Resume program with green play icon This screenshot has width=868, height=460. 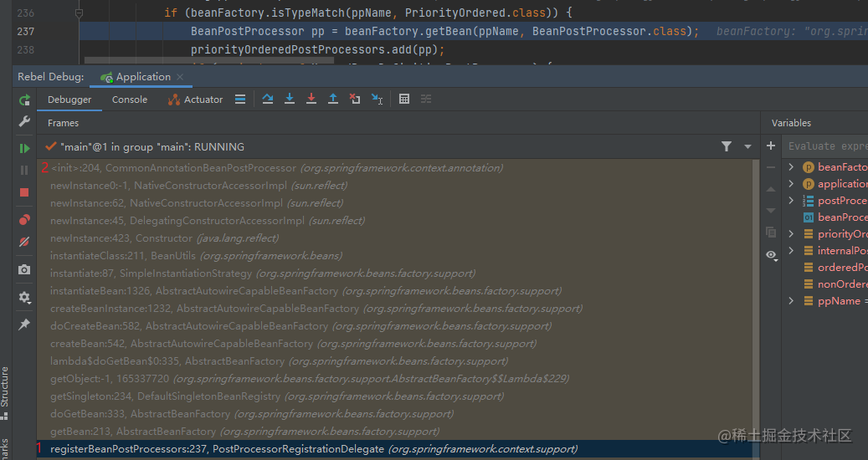click(x=24, y=148)
